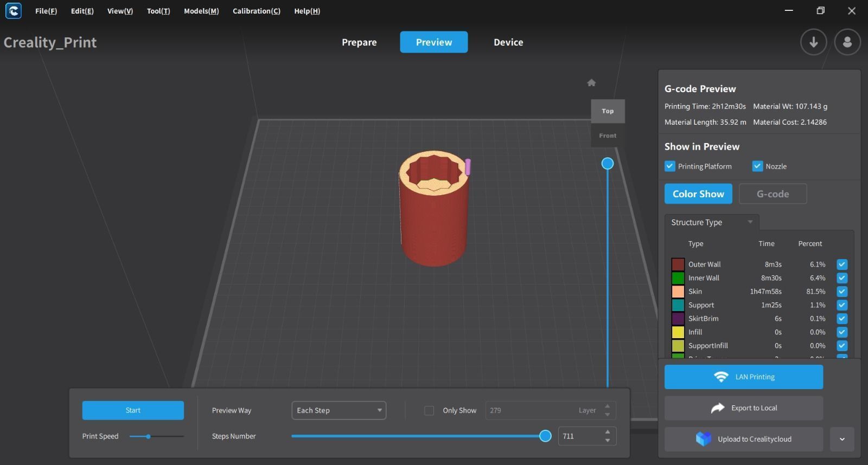
Task: Click the vertical layer slider handle
Action: [x=608, y=163]
